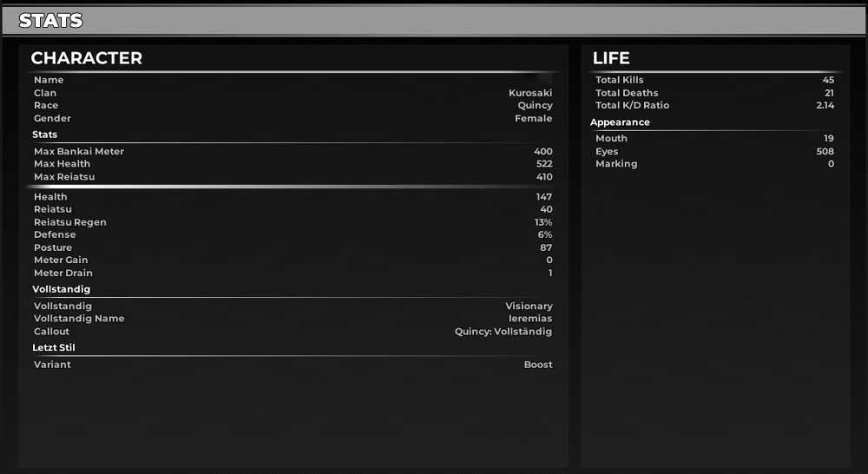Click the Max Reiatsu label
The height and width of the screenshot is (474, 868).
64,176
